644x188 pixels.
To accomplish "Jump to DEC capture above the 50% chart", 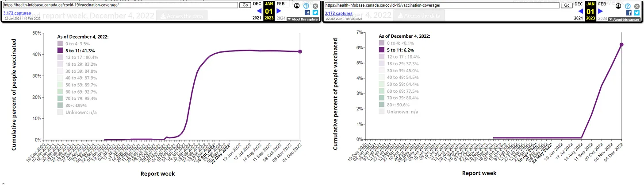I will pos(257,3).
